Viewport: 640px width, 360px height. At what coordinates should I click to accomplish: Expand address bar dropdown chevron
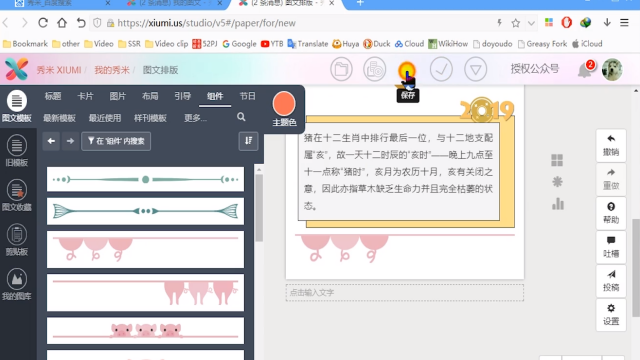point(531,23)
